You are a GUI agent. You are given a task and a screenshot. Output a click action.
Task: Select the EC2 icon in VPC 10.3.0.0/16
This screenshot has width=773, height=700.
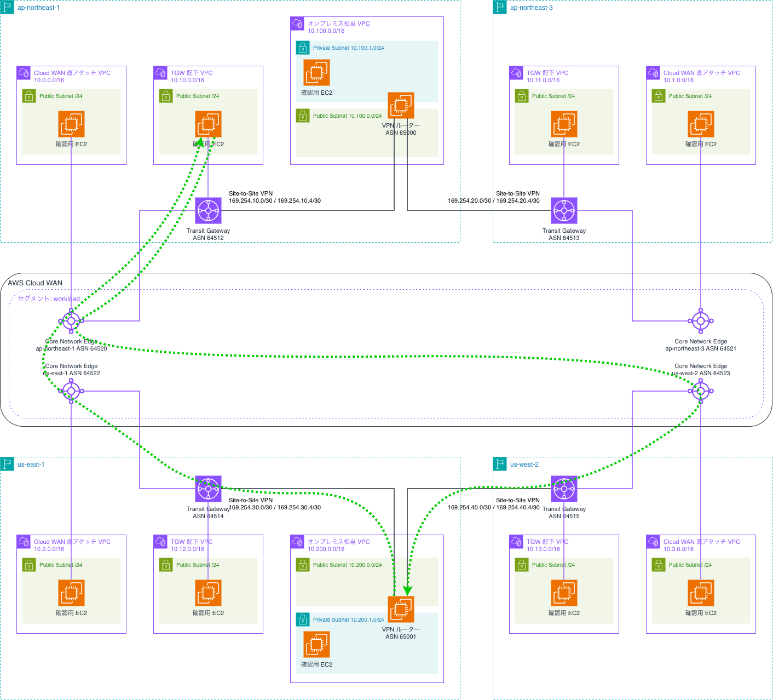(x=701, y=593)
